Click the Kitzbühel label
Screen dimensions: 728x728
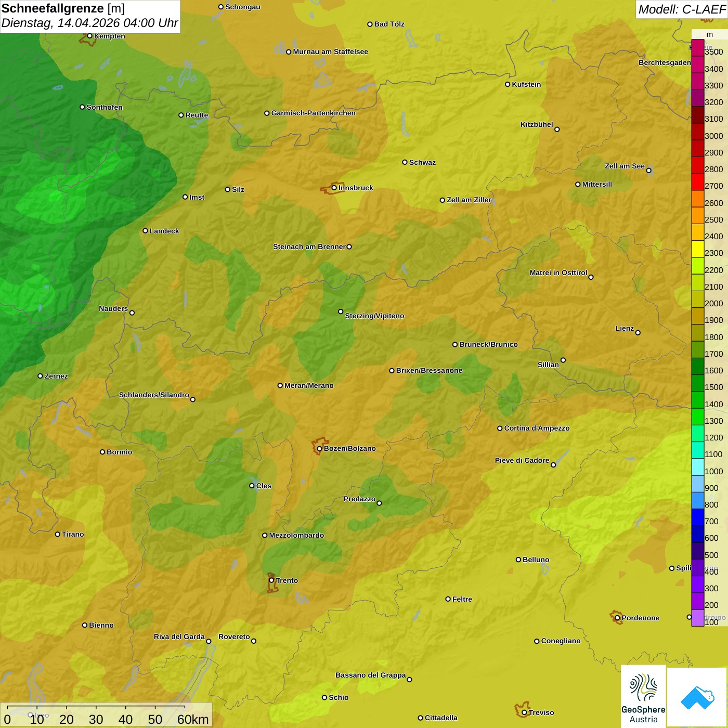coord(537,124)
